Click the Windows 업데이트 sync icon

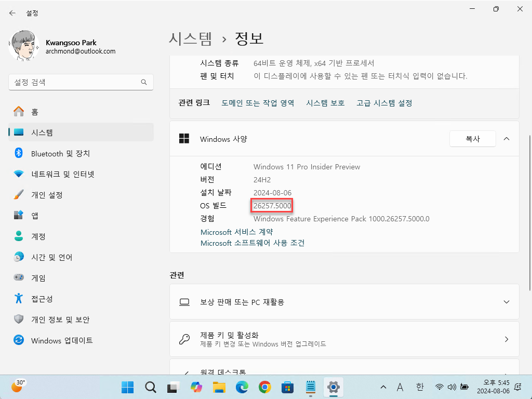[x=19, y=340]
